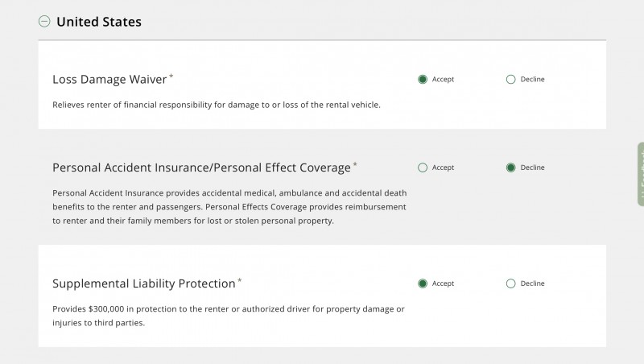
Task: Click the Supplemental Liability Protection title
Action: click(x=143, y=283)
